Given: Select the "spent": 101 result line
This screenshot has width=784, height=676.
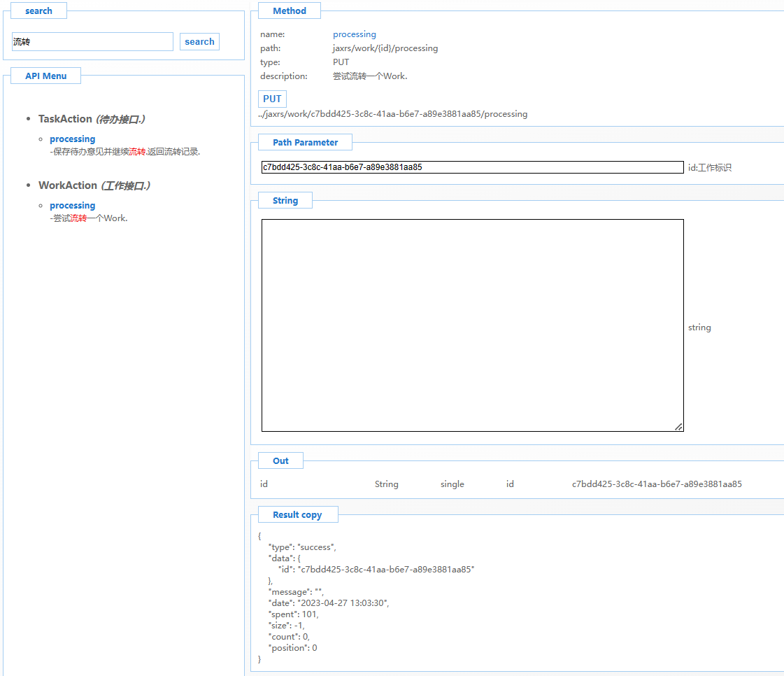Looking at the screenshot, I should coord(293,614).
